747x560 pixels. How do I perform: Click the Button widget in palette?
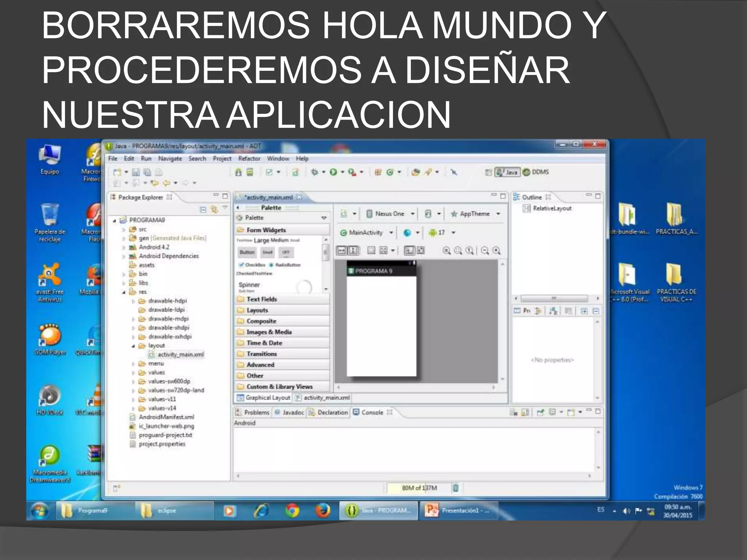247,252
